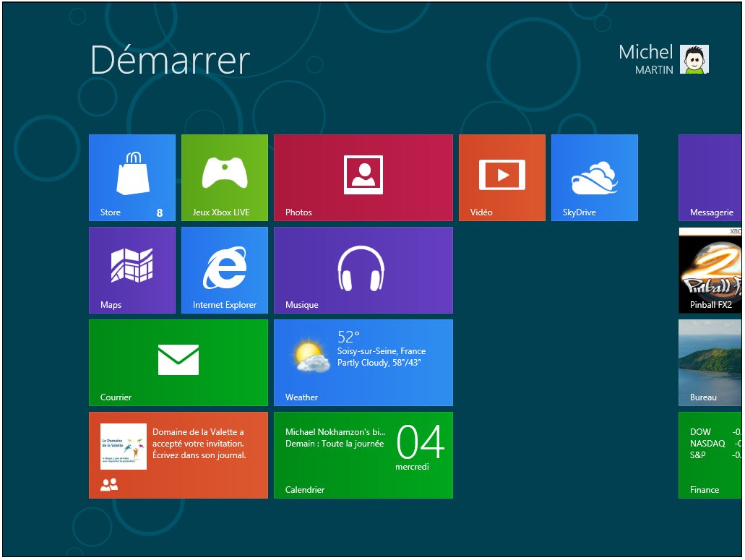This screenshot has height=560, width=745.
Task: Open the Photos tile
Action: 363,178
